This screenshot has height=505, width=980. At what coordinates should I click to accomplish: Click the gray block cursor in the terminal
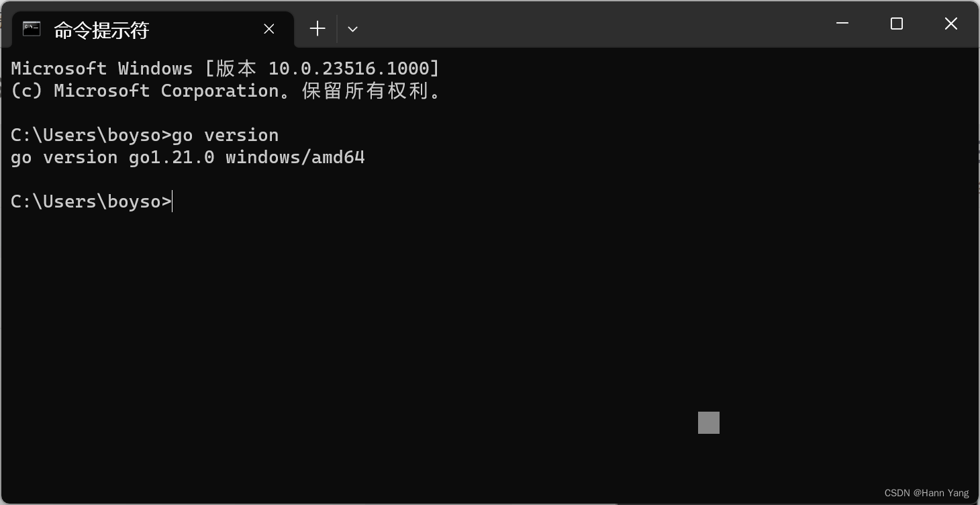[708, 422]
